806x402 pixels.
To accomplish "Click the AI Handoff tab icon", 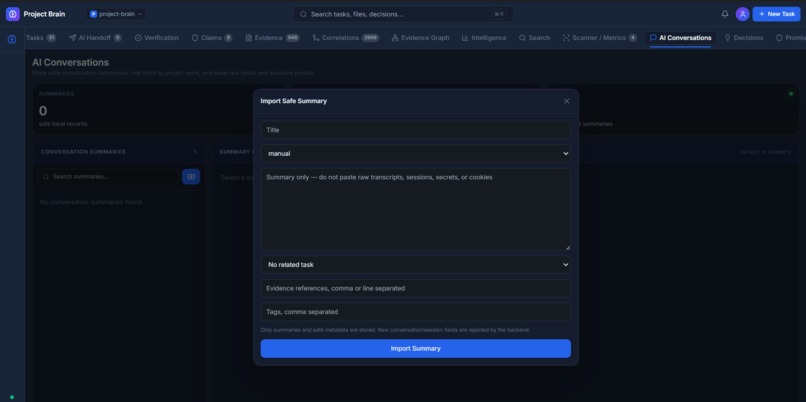I will (x=72, y=38).
